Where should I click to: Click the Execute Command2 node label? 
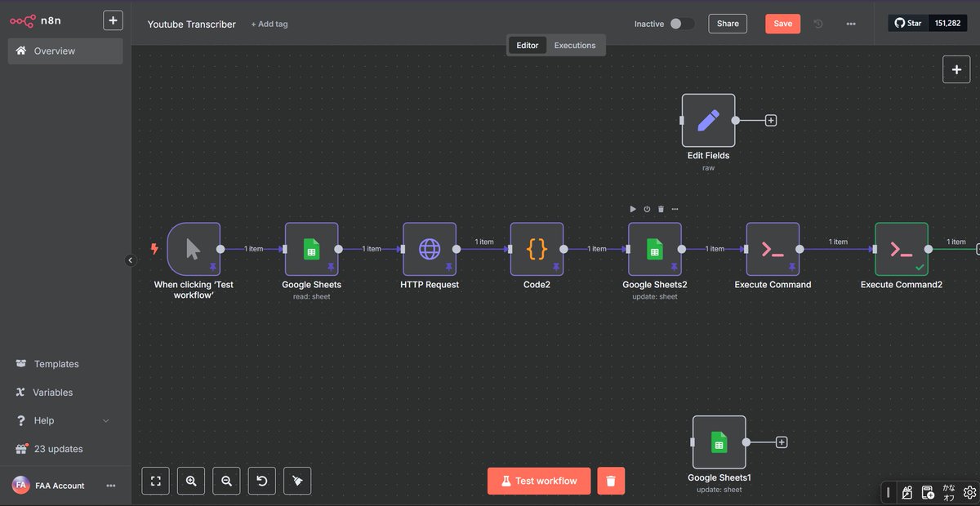pyautogui.click(x=902, y=285)
